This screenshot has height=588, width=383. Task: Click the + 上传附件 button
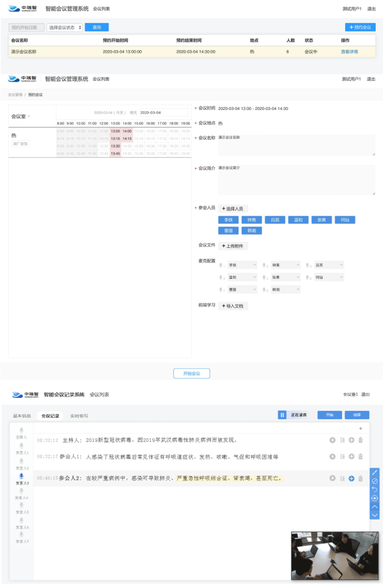tap(233, 246)
